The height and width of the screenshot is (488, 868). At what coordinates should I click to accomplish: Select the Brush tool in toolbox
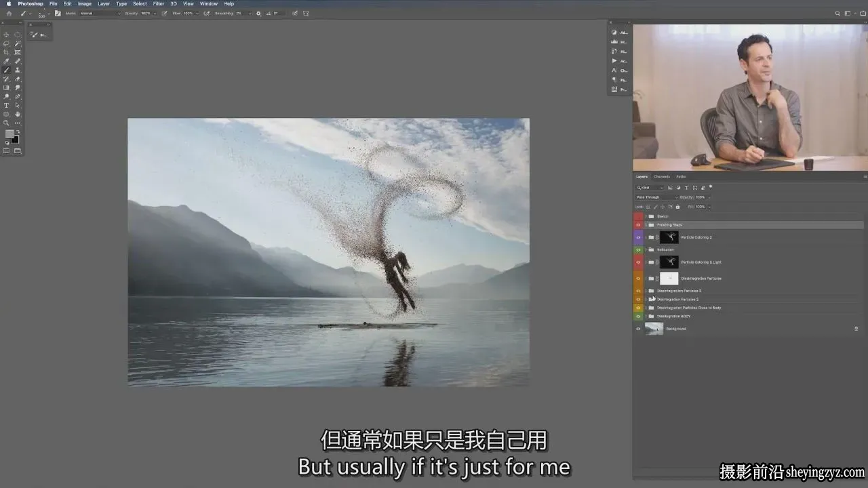pos(7,70)
